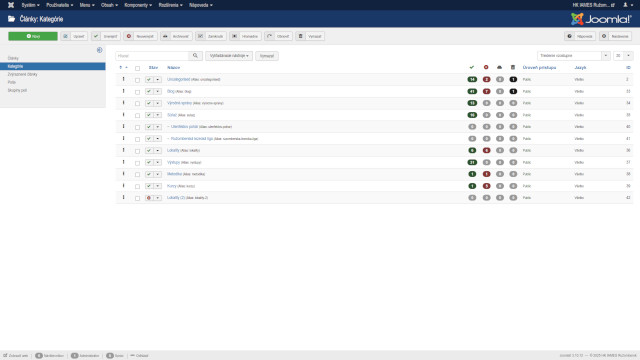Click the trashed count badge for Uncategorised
The width and height of the screenshot is (640, 360).
click(513, 80)
